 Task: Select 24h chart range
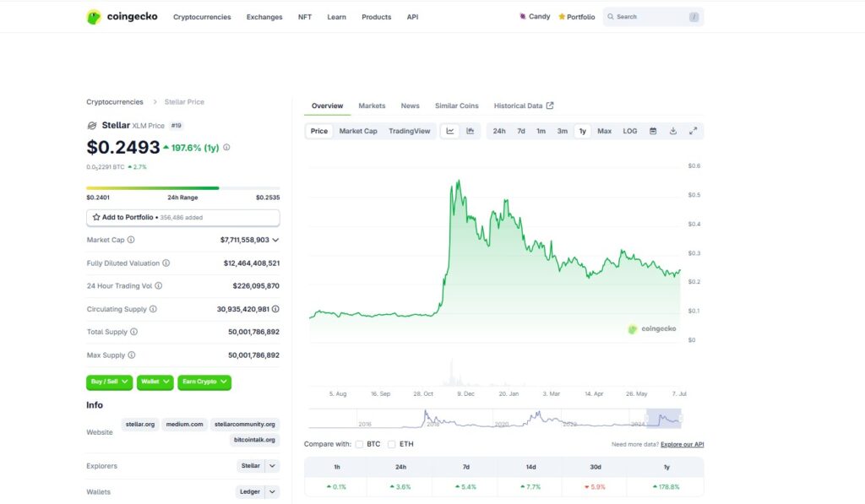pyautogui.click(x=499, y=131)
